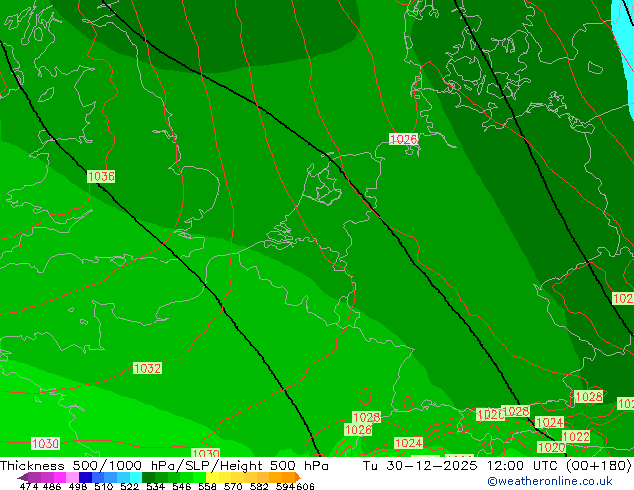
Task: Click the purple arrow at the legend's low end
Action: coord(22,477)
